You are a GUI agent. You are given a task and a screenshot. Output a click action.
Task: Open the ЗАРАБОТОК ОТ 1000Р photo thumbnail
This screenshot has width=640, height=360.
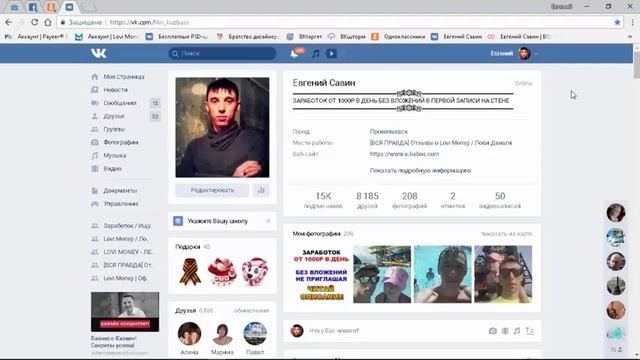(x=321, y=274)
